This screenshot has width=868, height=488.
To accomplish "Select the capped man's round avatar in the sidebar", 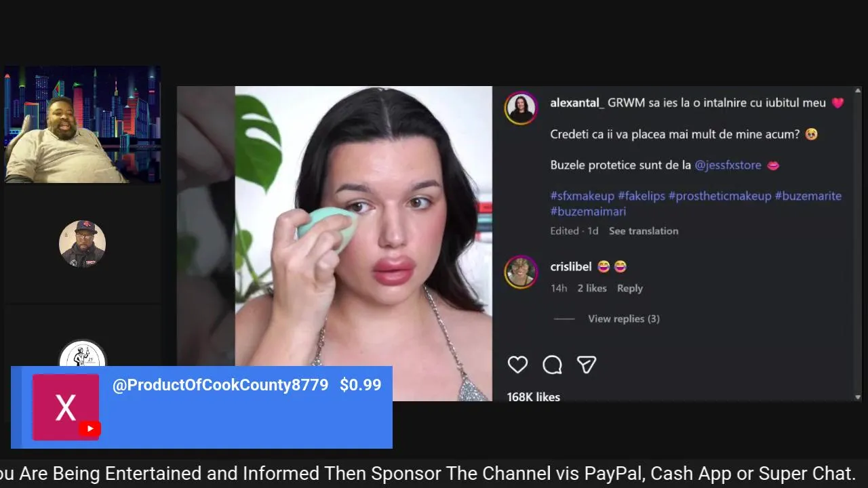I will point(82,244).
